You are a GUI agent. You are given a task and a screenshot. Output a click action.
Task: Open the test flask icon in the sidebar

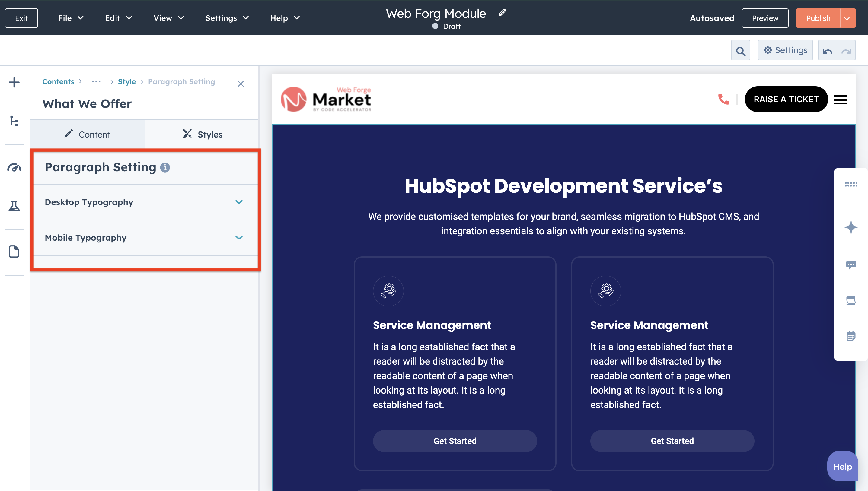(x=14, y=206)
